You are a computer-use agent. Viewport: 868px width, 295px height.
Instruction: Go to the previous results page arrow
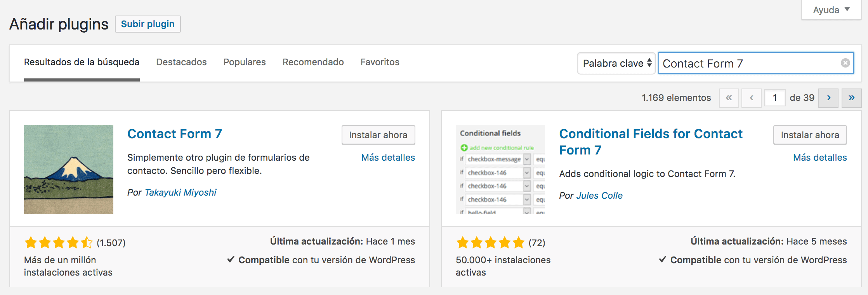[752, 98]
